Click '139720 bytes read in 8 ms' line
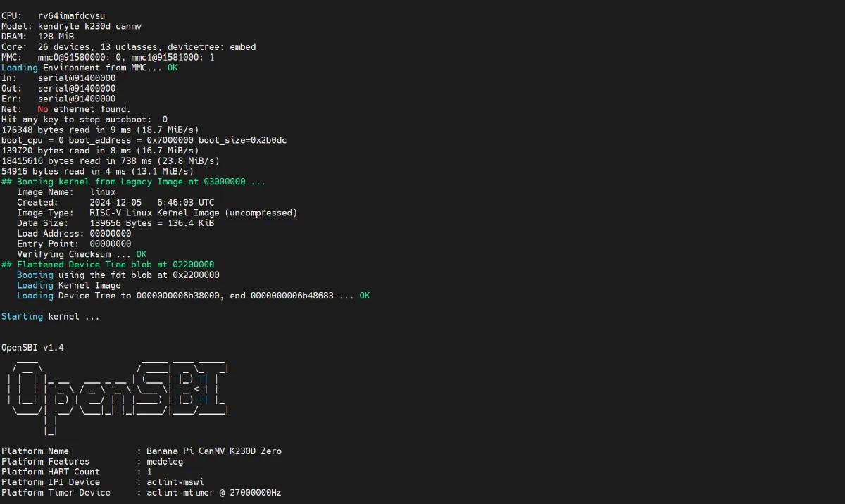This screenshot has height=504, width=845. pyautogui.click(x=100, y=151)
